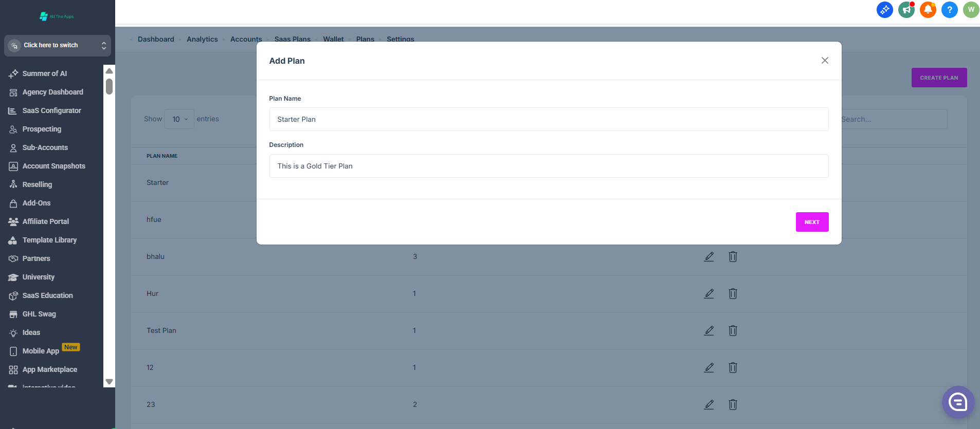Screen dimensions: 980x429
Task: Edit the plan named 23
Action: pos(709,404)
